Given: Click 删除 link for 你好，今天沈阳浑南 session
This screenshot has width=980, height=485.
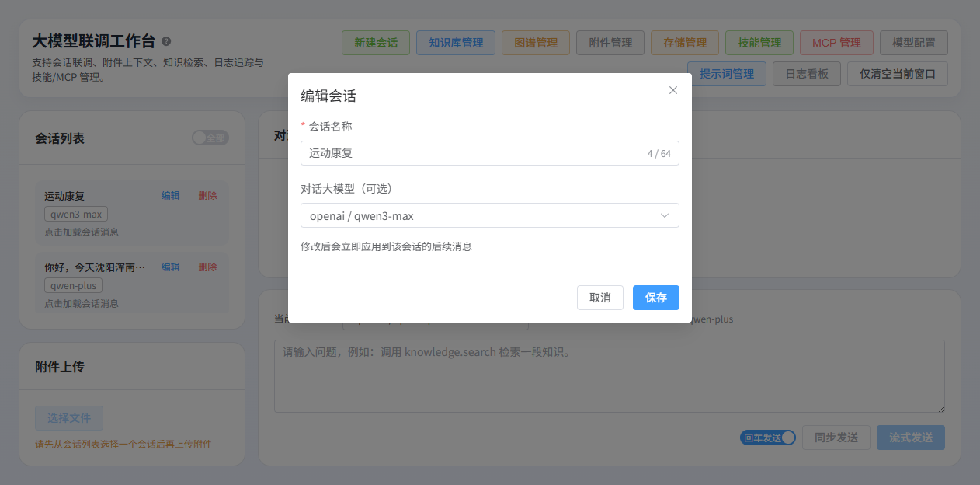Looking at the screenshot, I should click(207, 267).
